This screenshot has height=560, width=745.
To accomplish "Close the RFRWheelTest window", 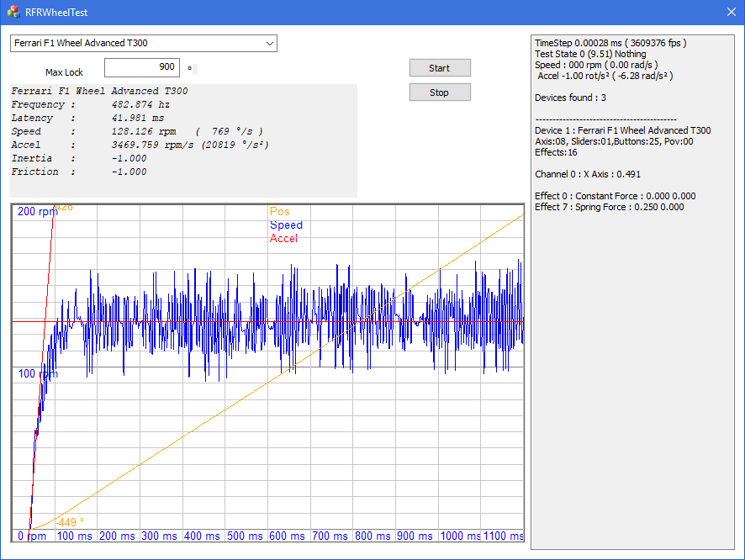I will click(731, 13).
